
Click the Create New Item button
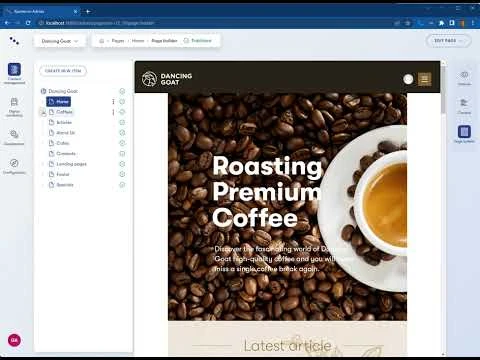click(x=63, y=71)
